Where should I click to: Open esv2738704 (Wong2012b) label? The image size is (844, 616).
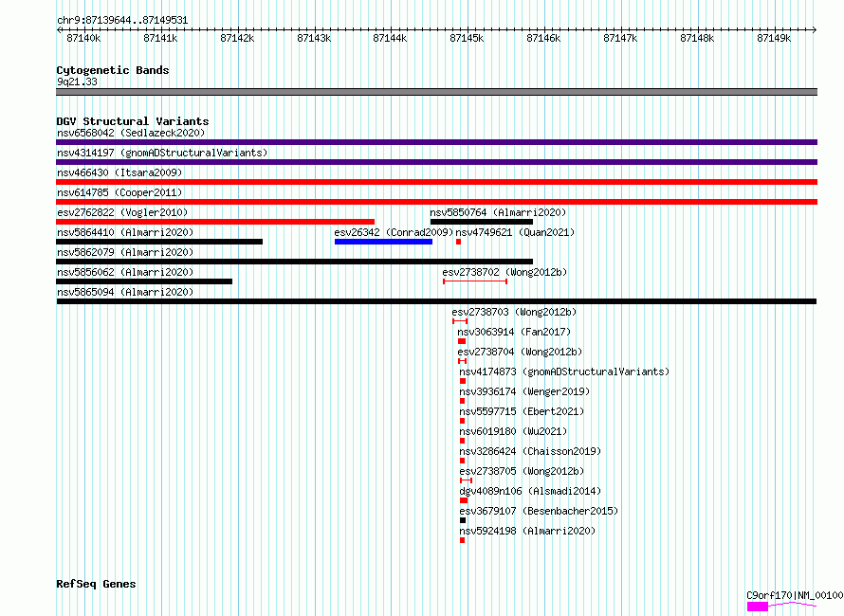[x=520, y=352]
